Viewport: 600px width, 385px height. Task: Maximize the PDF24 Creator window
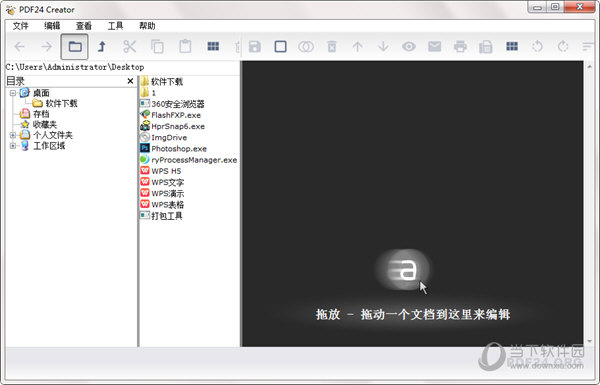coord(555,7)
